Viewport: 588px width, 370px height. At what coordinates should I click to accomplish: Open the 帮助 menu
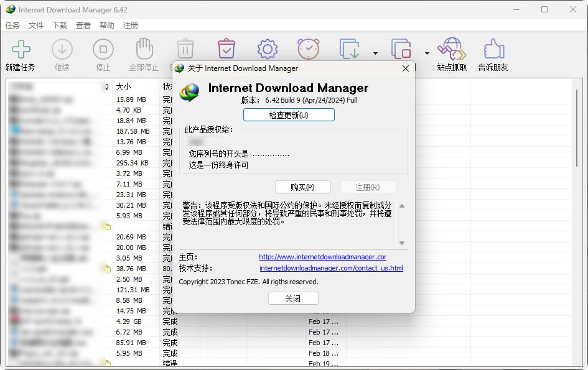pyautogui.click(x=107, y=25)
